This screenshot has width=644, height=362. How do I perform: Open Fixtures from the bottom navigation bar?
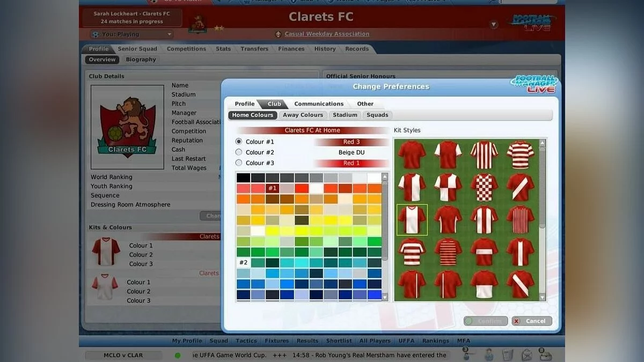pos(277,341)
